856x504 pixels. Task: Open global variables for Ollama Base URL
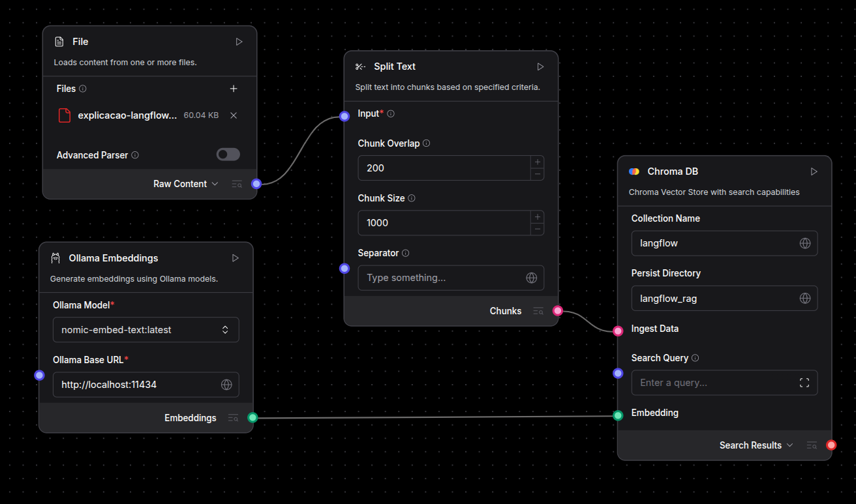click(226, 385)
